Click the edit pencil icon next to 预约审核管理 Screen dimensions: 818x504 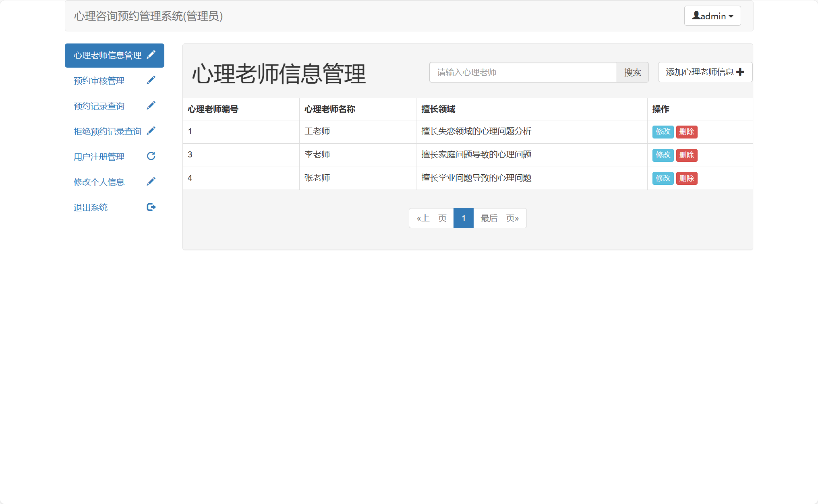pos(151,80)
